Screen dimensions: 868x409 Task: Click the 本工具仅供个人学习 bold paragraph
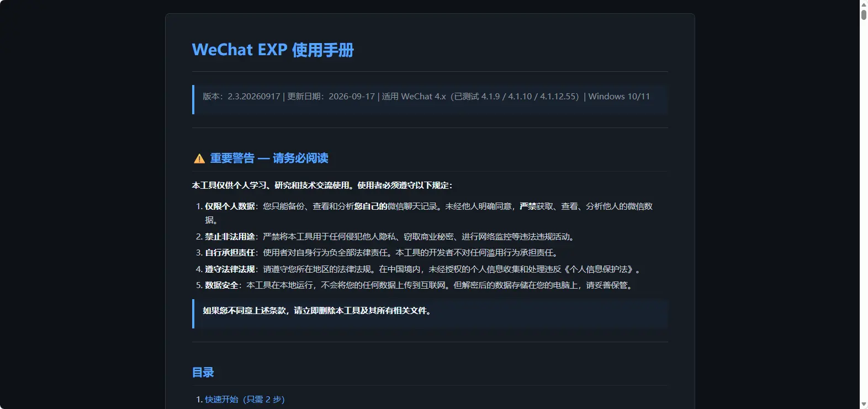click(x=322, y=185)
